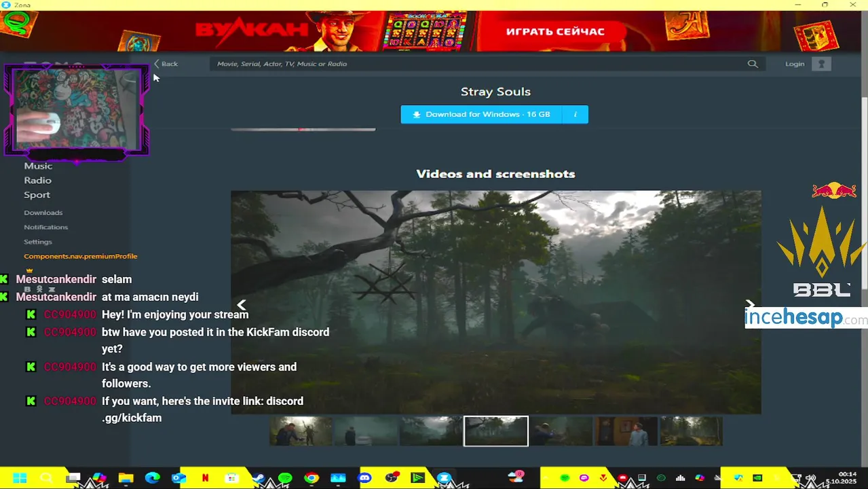This screenshot has width=868, height=489.
Task: Open Microsoft Store from the taskbar
Action: coord(231,477)
